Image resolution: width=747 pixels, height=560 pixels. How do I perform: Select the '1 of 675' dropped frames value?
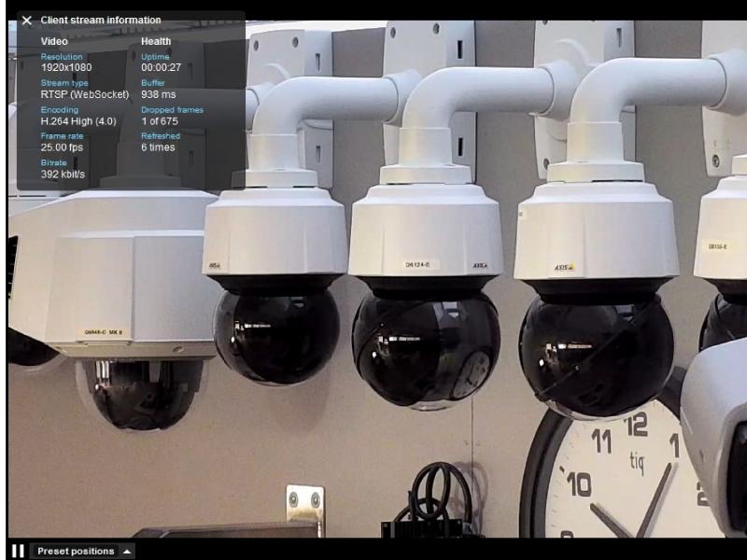pos(160,121)
